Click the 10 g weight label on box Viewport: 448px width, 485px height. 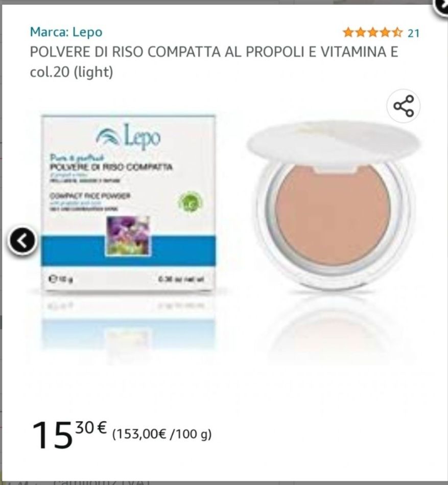click(x=61, y=280)
